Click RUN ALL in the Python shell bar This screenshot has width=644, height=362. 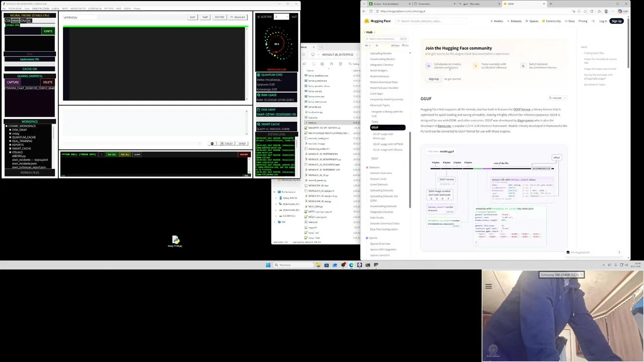pos(125,154)
